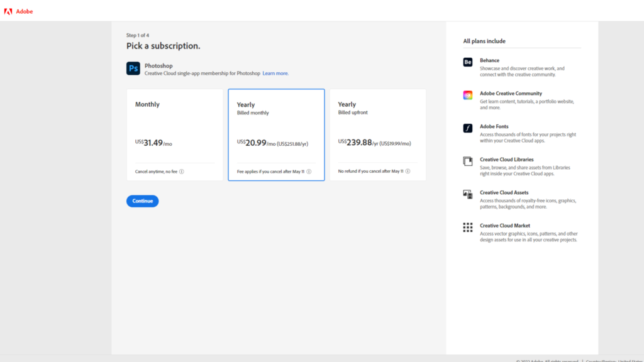Click the Creative Cloud Libraries icon

(468, 162)
